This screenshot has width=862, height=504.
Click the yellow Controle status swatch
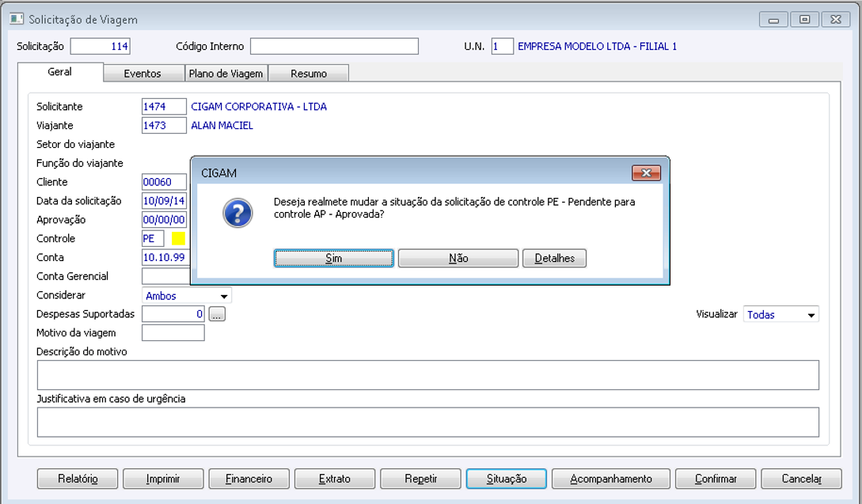click(178, 238)
